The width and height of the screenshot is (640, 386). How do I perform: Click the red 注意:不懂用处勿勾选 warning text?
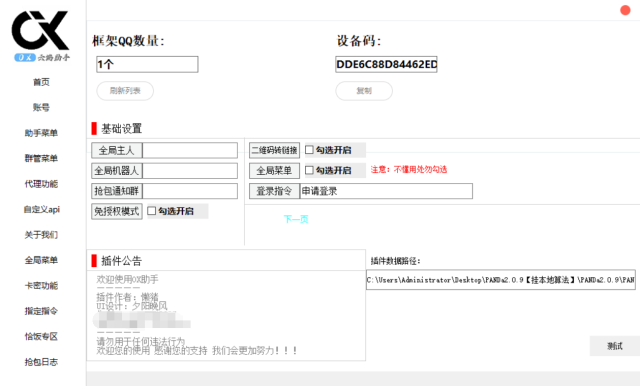(x=409, y=169)
